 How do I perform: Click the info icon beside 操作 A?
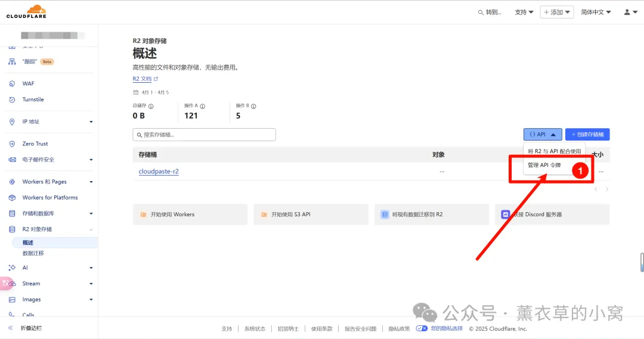pos(203,106)
